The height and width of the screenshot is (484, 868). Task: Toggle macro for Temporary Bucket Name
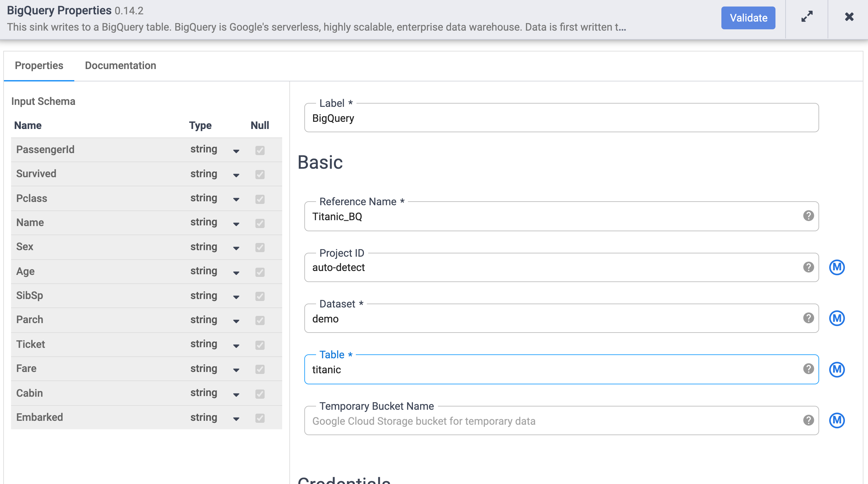click(x=837, y=420)
